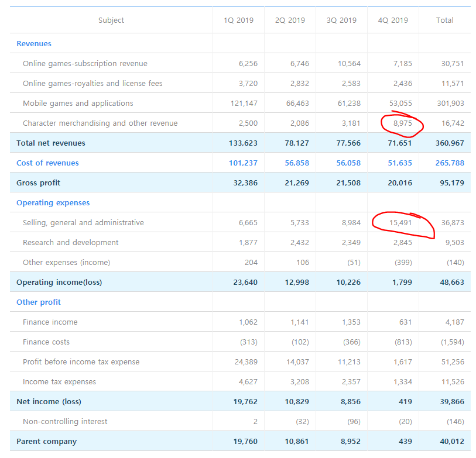Select the 1Q 2019 column header
This screenshot has width=476, height=458.
click(x=238, y=20)
